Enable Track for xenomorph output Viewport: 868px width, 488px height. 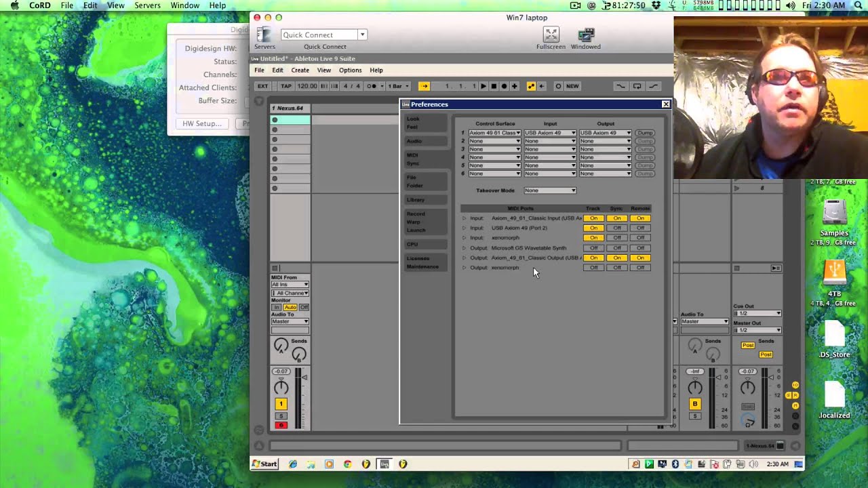tap(593, 268)
